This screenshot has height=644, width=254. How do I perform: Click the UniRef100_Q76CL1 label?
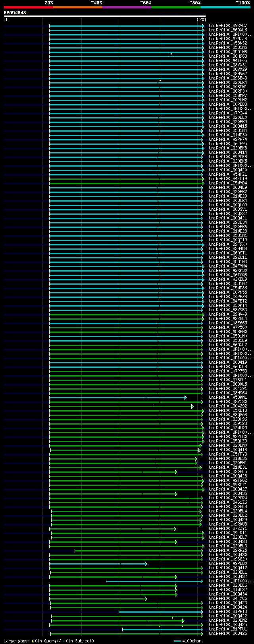coord(228,380)
